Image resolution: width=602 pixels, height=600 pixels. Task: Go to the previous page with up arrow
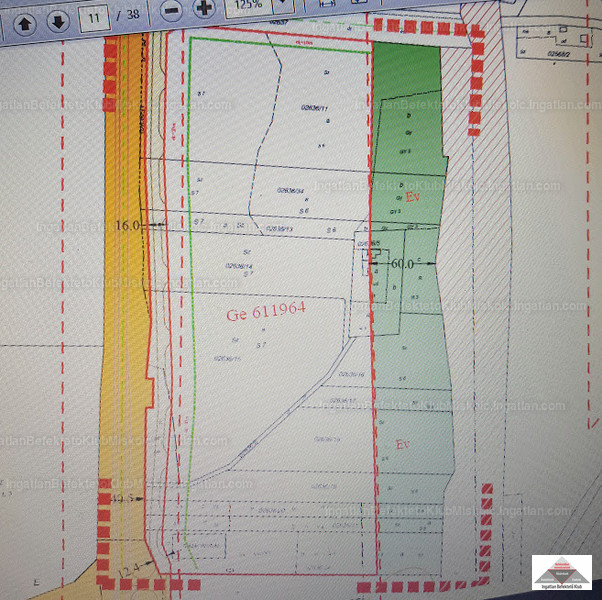(x=25, y=20)
